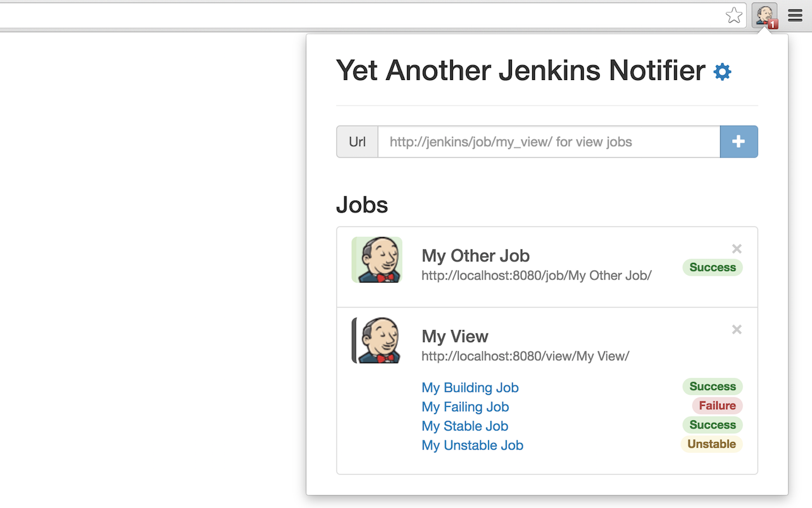Open the My Building Job link
The height and width of the screenshot is (508, 812).
pos(470,387)
